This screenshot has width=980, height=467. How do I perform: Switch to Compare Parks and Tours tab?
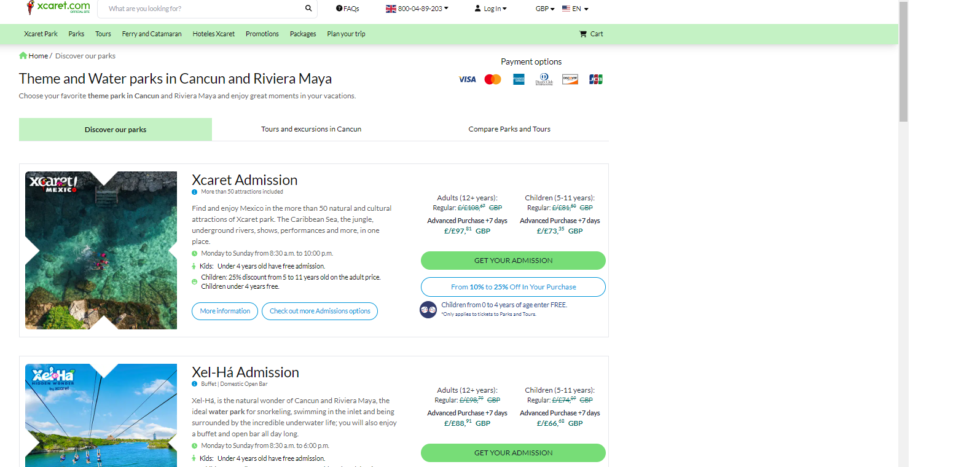point(509,129)
